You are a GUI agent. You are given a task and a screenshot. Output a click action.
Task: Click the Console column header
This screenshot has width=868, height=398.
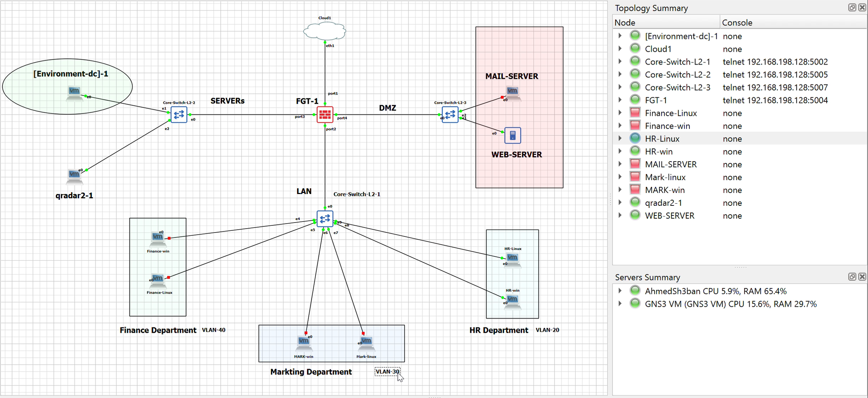[x=737, y=22]
